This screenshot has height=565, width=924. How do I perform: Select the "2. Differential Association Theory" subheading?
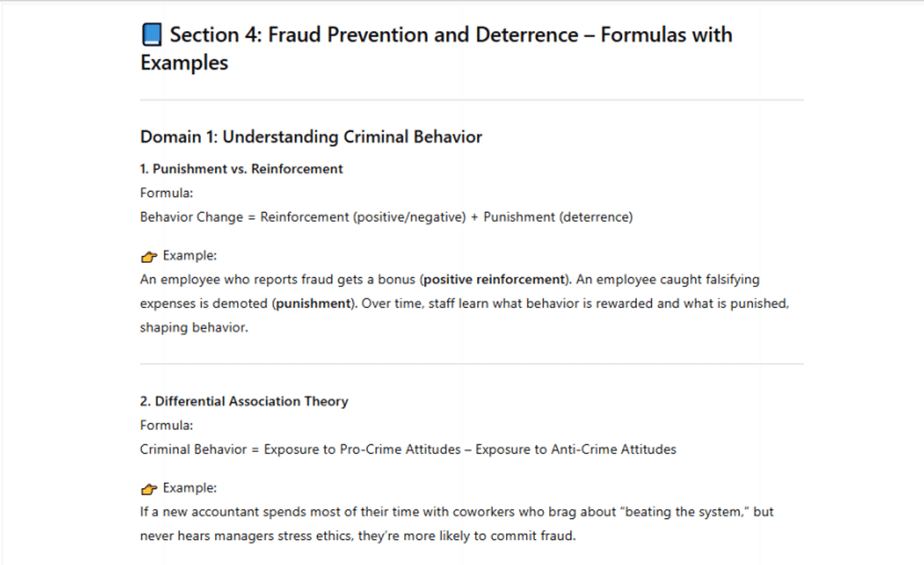(244, 401)
